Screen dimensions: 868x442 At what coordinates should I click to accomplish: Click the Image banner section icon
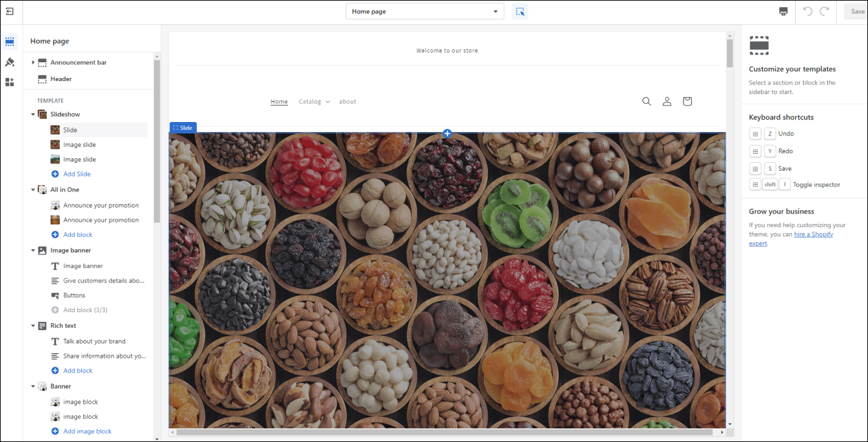[x=42, y=251]
